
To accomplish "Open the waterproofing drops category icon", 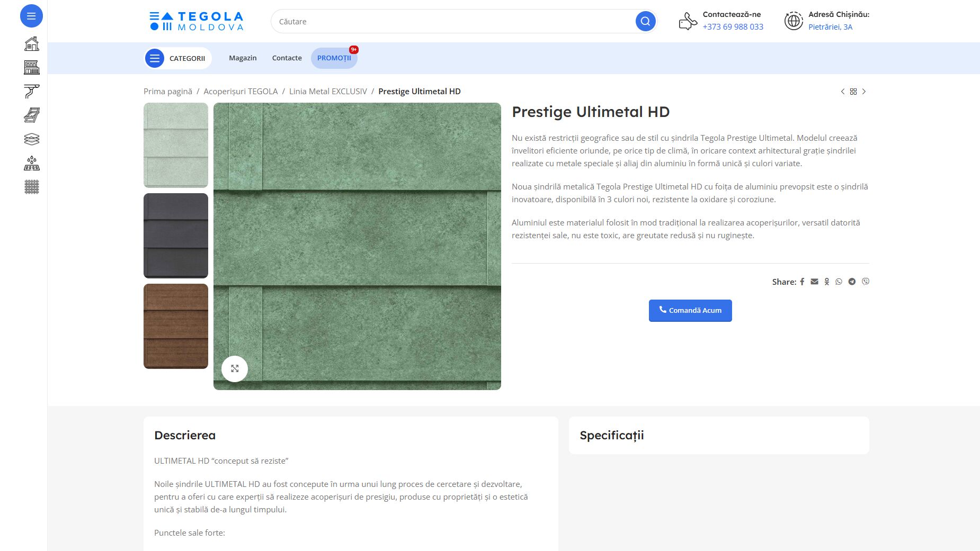I will 32,163.
